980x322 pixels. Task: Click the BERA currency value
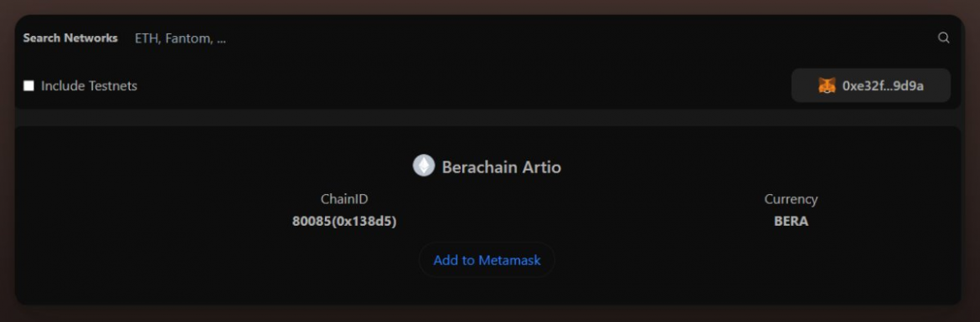coord(791,221)
